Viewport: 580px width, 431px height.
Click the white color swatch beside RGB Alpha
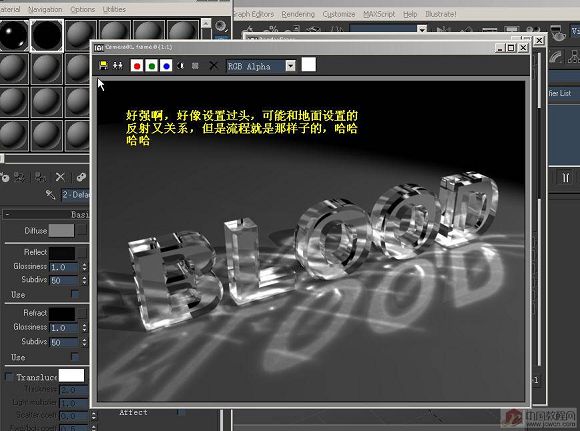point(308,64)
